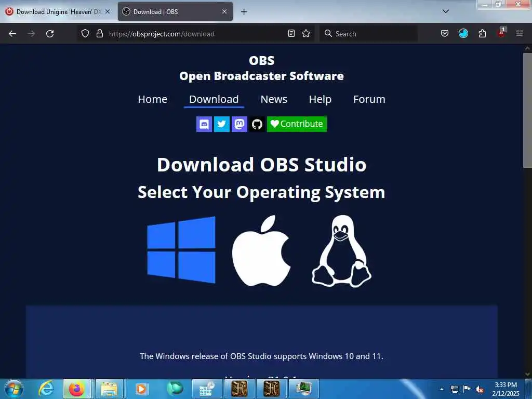Open the OBS Discord link icon
Screen dimensions: 532x399
[x=204, y=124]
